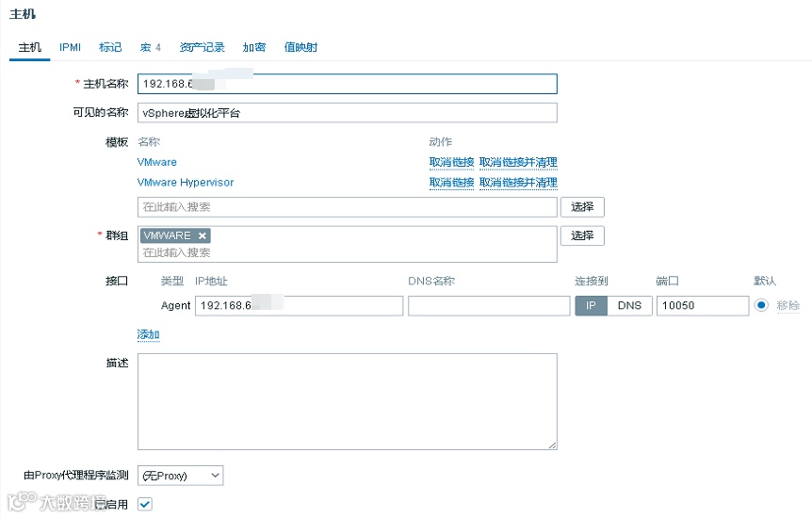Viewport: 812px width, 518px height.
Task: Choose IP in the connect-to toggle
Action: pyautogui.click(x=591, y=305)
